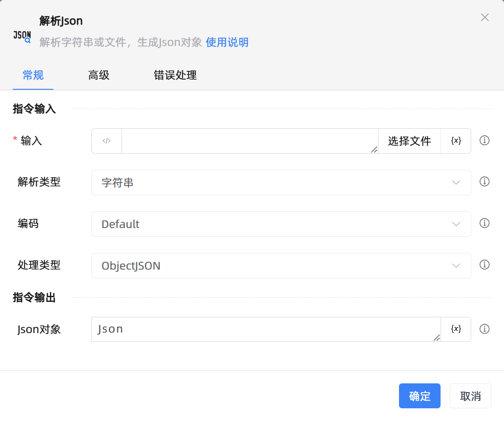This screenshot has height=421, width=504.
Task: Insert variable using {x} in 输入 row
Action: pos(456,141)
